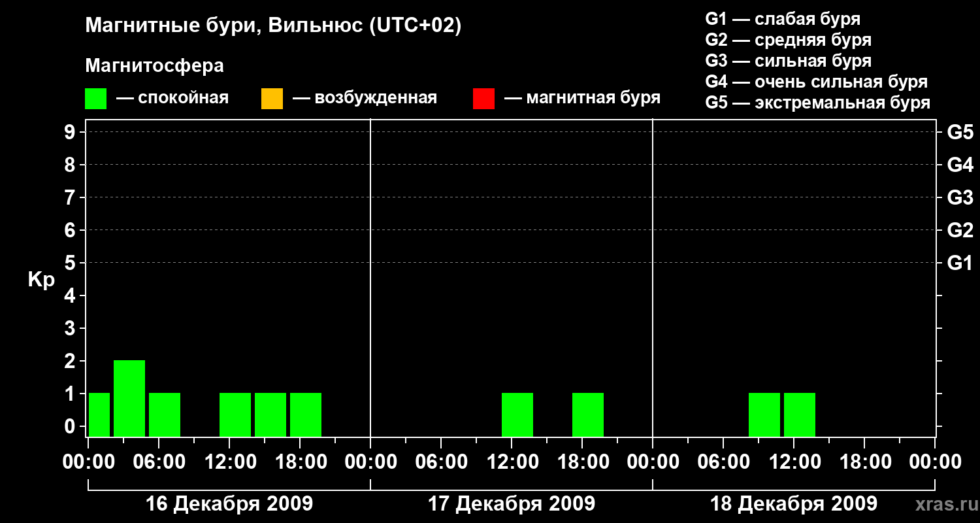Click the Kp 2 bar on 16 Декабря
980x523 pixels.
coord(129,398)
